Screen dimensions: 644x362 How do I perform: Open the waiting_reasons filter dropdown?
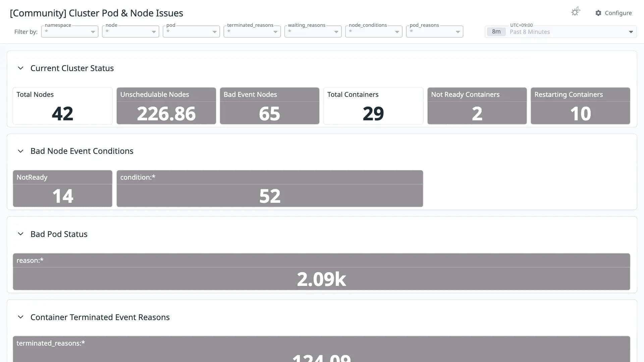pyautogui.click(x=313, y=32)
